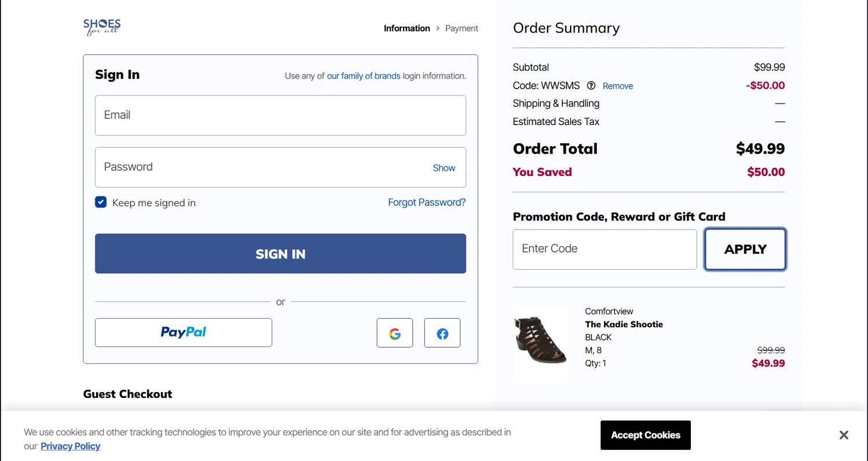868x461 pixels.
Task: Open the Forgot Password link
Action: [x=426, y=202]
